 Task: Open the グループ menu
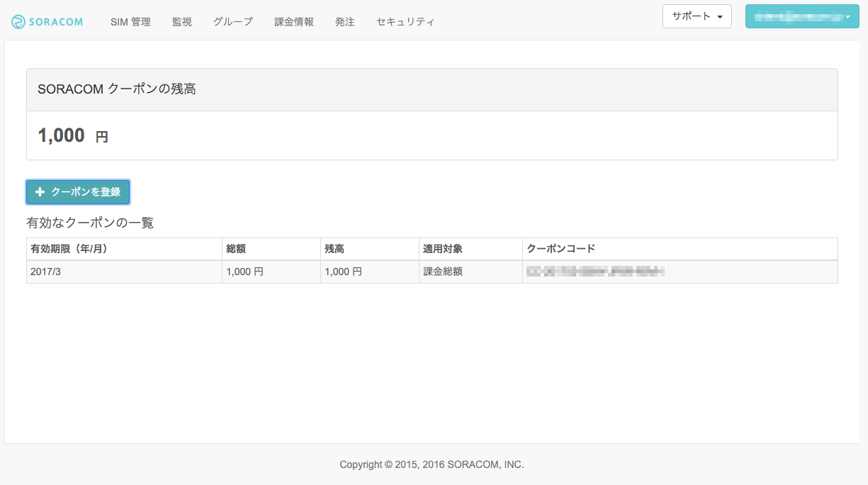[x=233, y=22]
